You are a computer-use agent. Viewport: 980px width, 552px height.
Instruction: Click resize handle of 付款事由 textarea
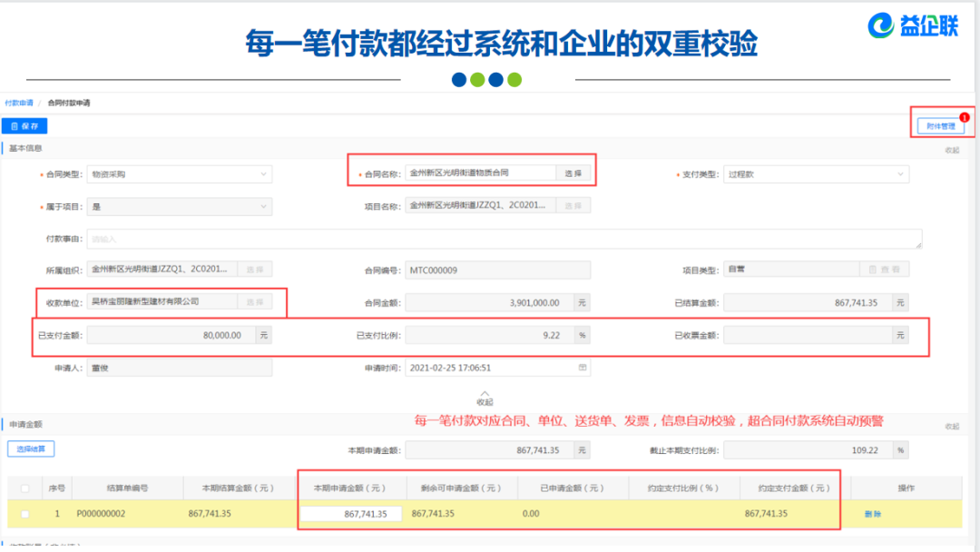click(918, 244)
